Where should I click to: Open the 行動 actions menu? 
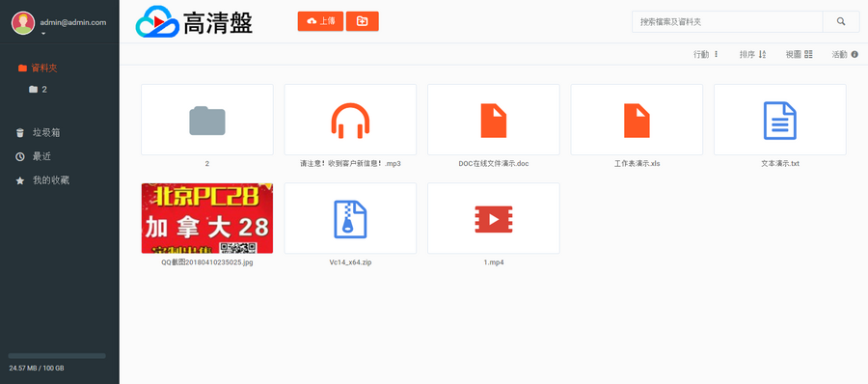(706, 54)
